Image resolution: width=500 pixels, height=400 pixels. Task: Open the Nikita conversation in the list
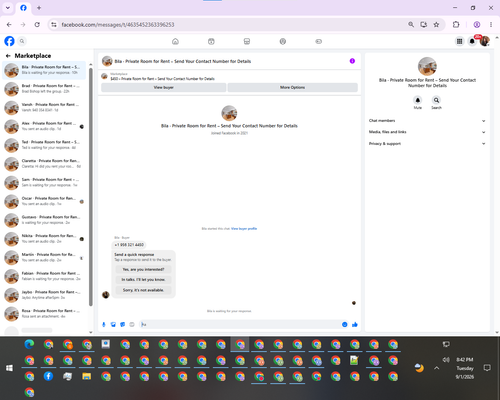(44, 239)
